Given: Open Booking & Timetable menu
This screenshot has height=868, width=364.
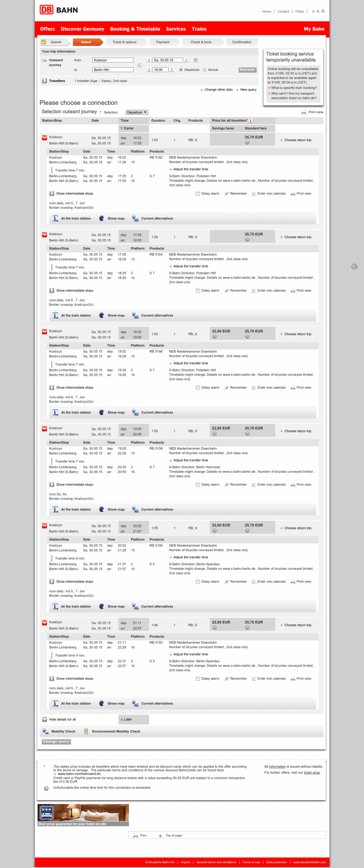Looking at the screenshot, I should point(135,29).
